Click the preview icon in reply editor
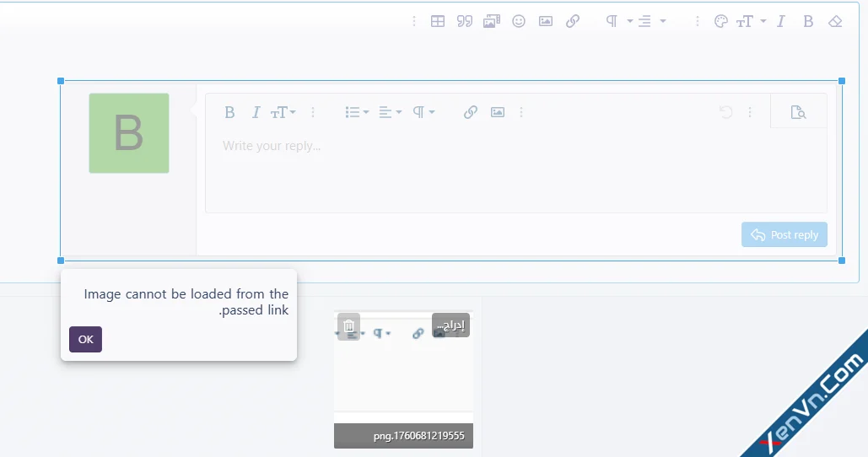 pyautogui.click(x=798, y=112)
